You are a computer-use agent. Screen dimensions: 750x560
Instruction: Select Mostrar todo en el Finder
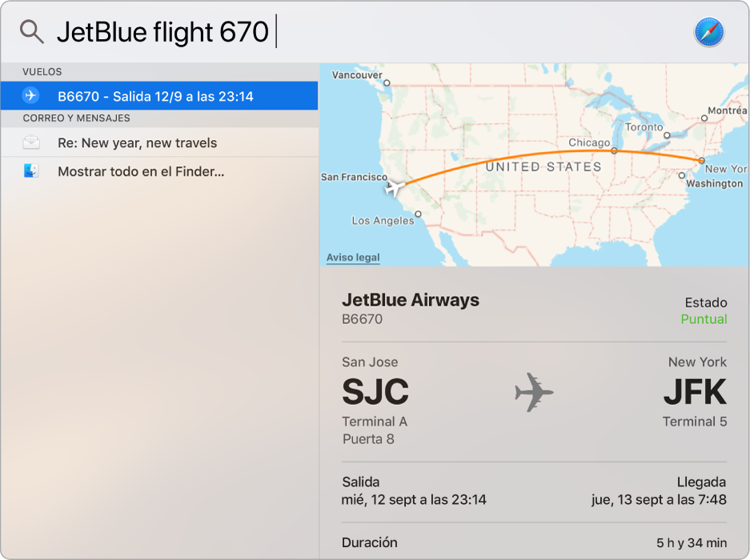click(x=140, y=171)
